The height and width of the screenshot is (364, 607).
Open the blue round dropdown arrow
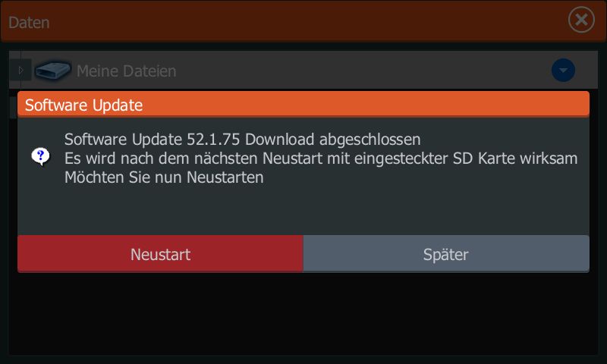click(x=563, y=71)
